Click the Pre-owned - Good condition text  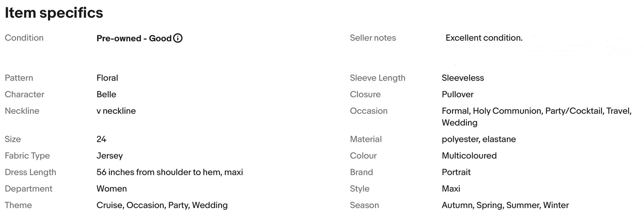[134, 38]
